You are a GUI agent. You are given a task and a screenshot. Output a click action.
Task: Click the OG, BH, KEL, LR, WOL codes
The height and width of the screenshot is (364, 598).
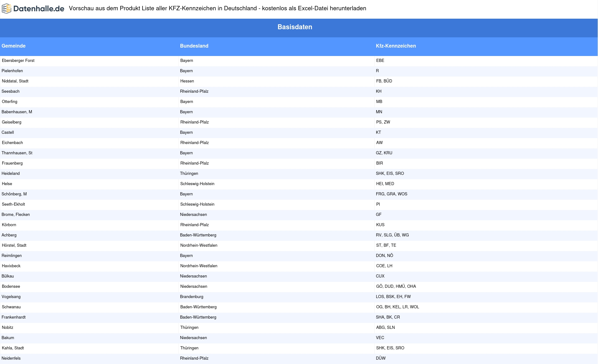[398, 307]
